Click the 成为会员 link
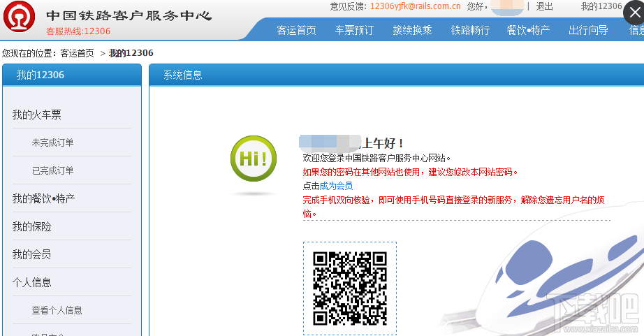The height and width of the screenshot is (336, 644). [336, 186]
